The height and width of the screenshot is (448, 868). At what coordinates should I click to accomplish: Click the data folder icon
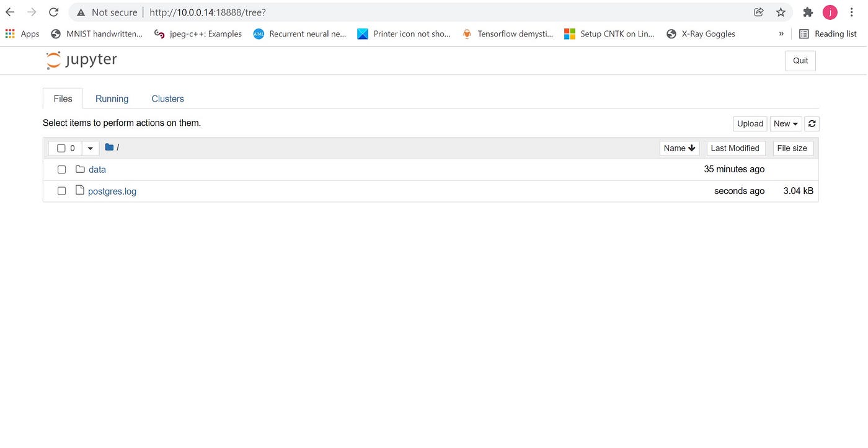[x=80, y=169]
